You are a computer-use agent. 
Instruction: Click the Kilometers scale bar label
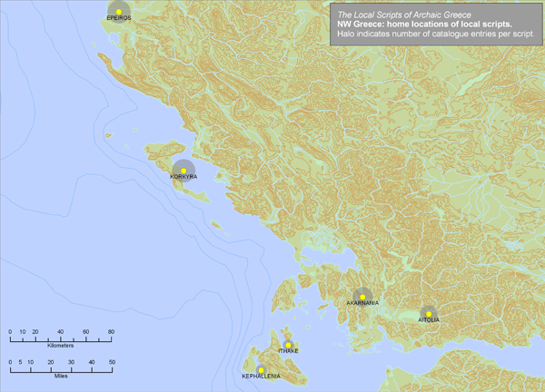pyautogui.click(x=61, y=346)
